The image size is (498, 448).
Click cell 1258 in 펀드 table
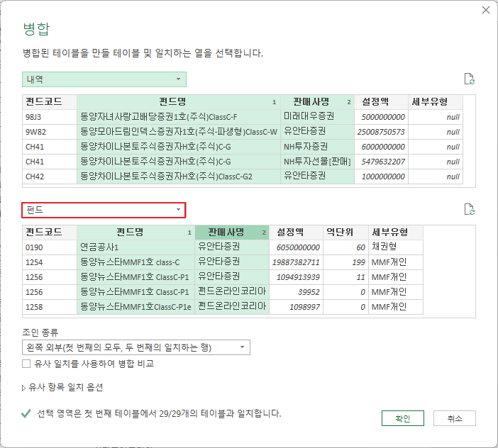pos(50,307)
